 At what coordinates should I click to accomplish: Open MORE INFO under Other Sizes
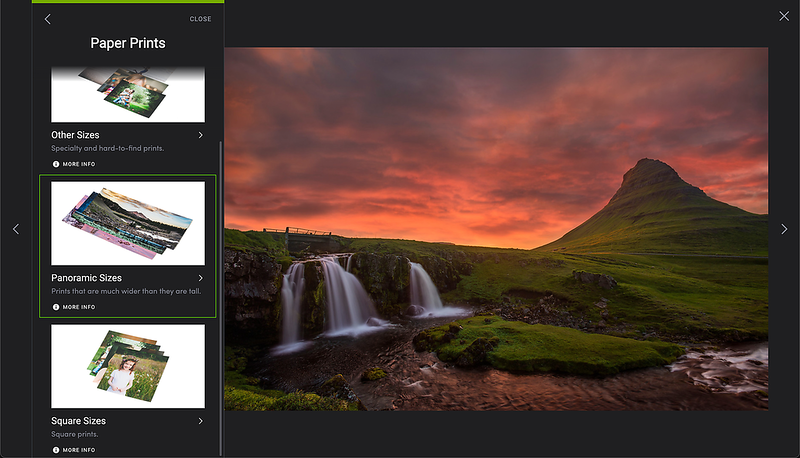(74, 164)
